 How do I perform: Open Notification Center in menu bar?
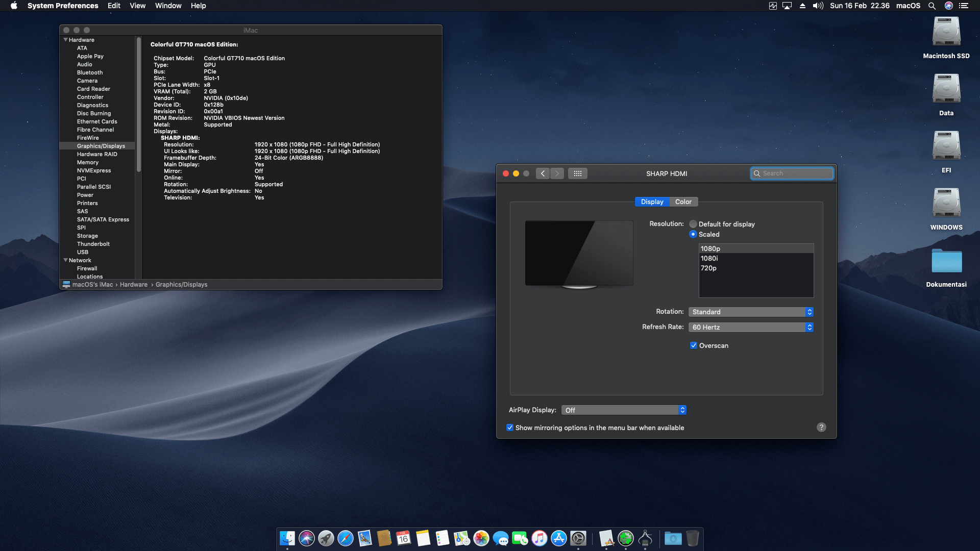pyautogui.click(x=964, y=6)
